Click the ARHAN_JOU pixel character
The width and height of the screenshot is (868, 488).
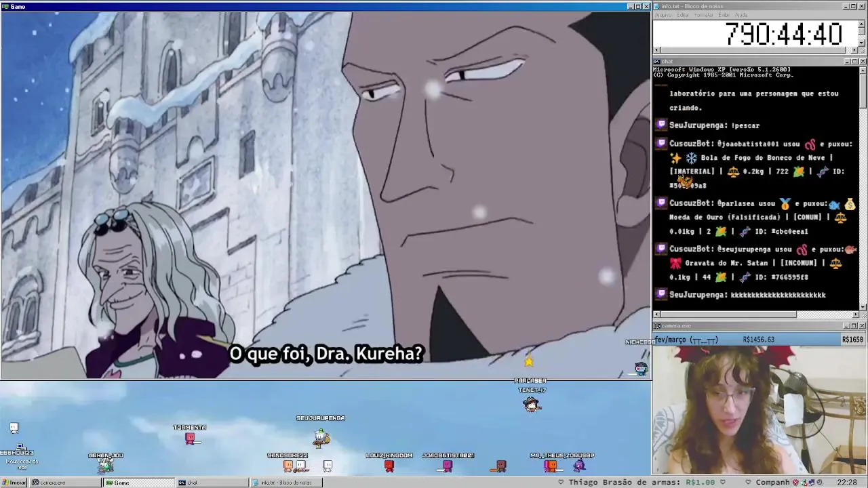point(105,466)
